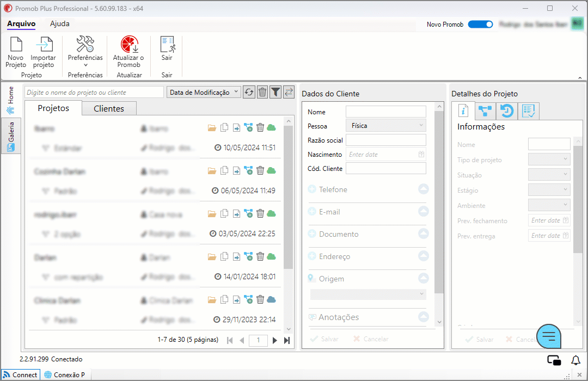
Task: Click the swap arrows icon next to filter
Action: pos(289,92)
